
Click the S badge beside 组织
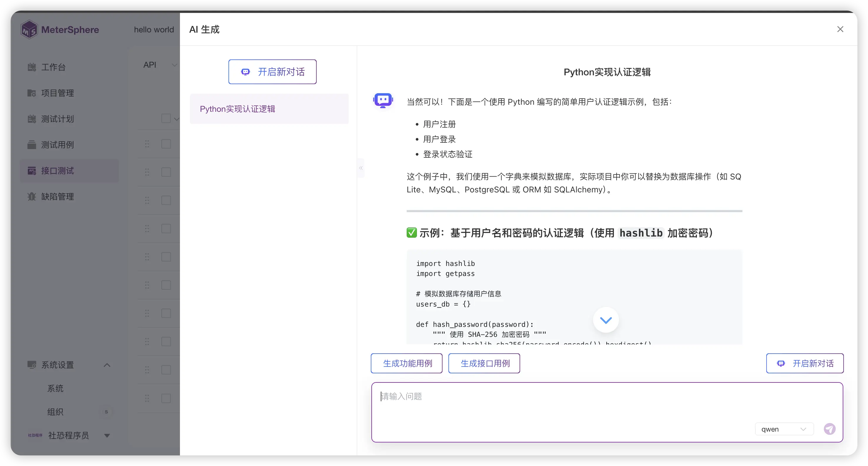tap(106, 412)
